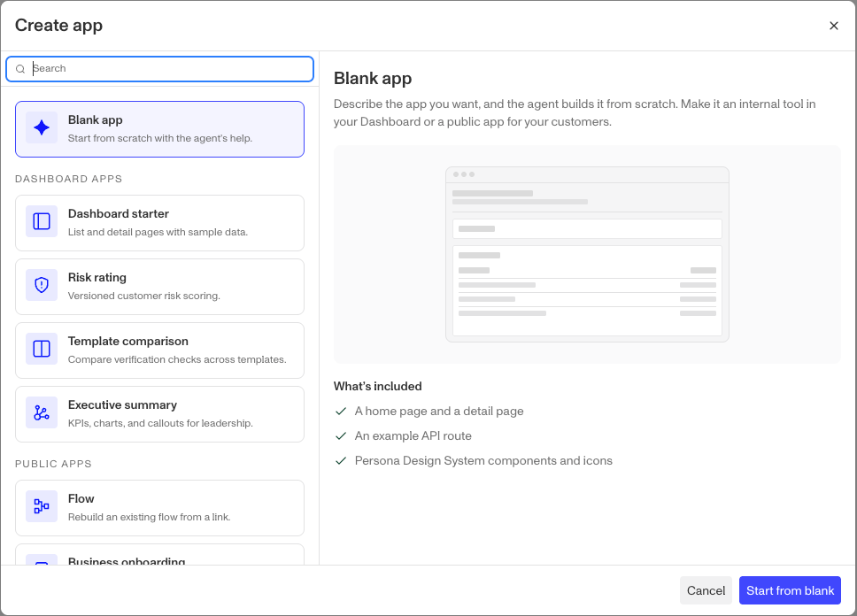
Task: Click the Dashboard starter sidebar layout icon
Action: (42, 221)
